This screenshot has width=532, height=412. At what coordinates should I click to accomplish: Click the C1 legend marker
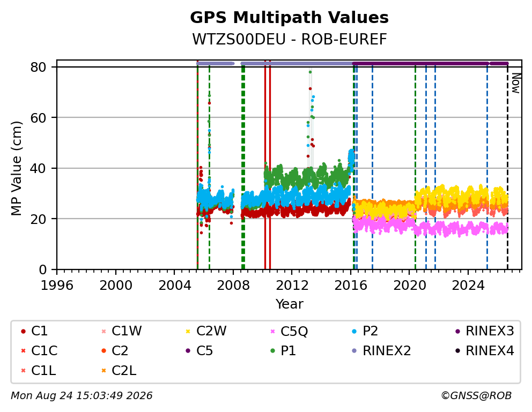pos(23,331)
